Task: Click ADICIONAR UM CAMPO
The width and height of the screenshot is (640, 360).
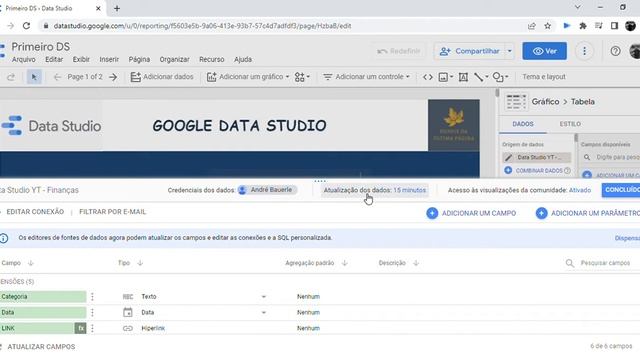Action: click(x=471, y=213)
